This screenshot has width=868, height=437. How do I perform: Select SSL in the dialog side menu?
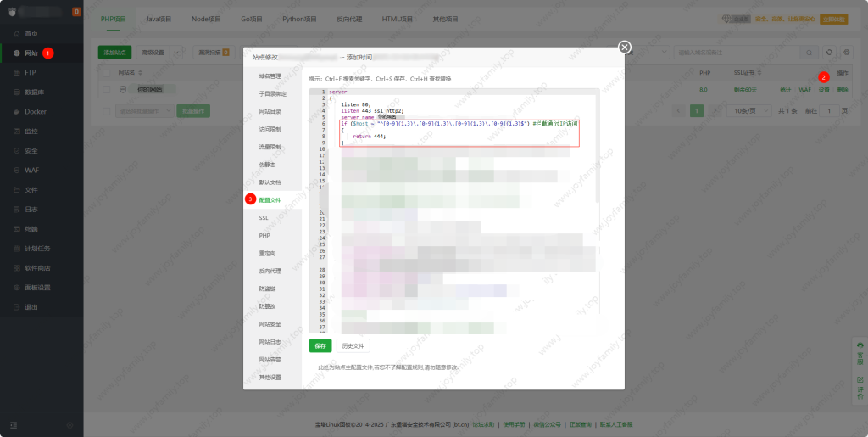[x=264, y=218]
